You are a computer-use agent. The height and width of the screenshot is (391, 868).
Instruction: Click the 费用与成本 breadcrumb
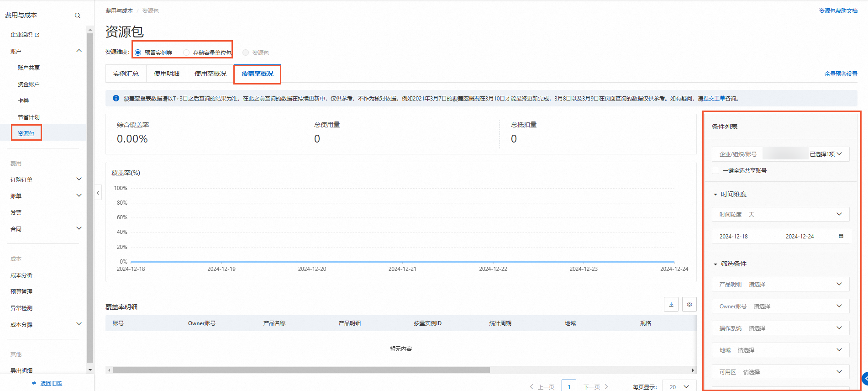pos(119,11)
